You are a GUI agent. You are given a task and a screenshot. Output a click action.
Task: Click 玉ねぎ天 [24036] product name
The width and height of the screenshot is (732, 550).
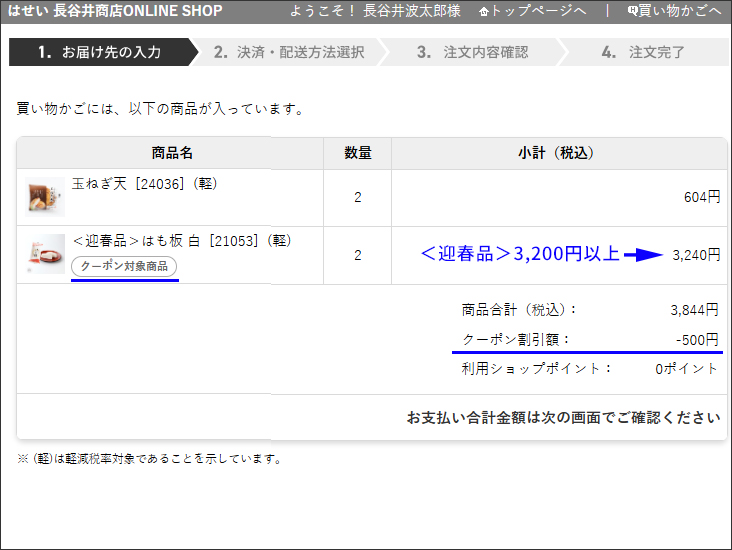tap(144, 184)
